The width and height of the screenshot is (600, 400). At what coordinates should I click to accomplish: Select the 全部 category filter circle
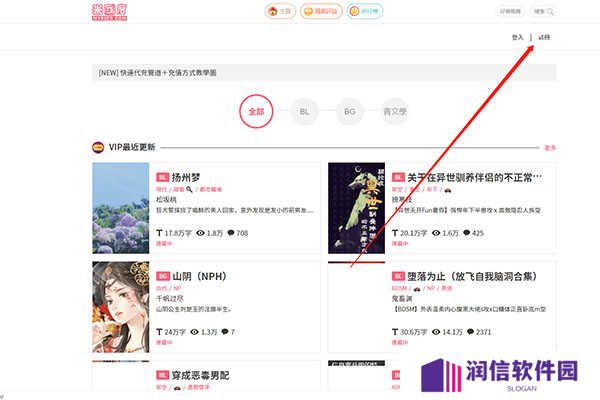256,111
